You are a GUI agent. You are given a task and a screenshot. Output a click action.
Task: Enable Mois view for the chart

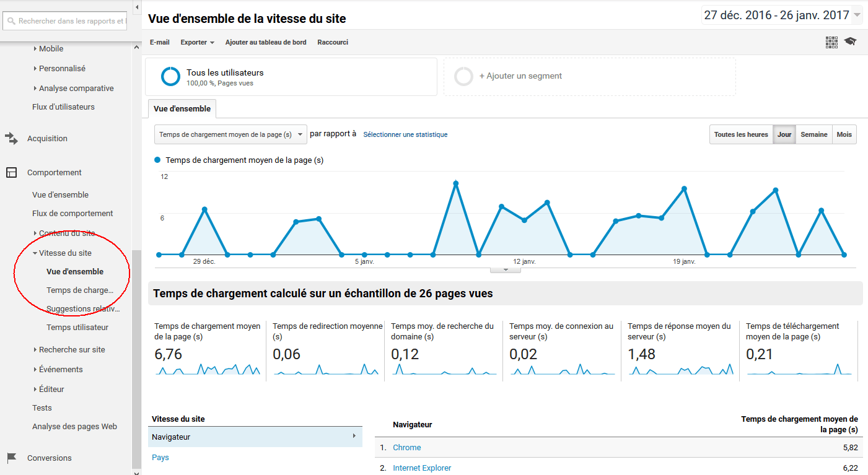point(844,134)
